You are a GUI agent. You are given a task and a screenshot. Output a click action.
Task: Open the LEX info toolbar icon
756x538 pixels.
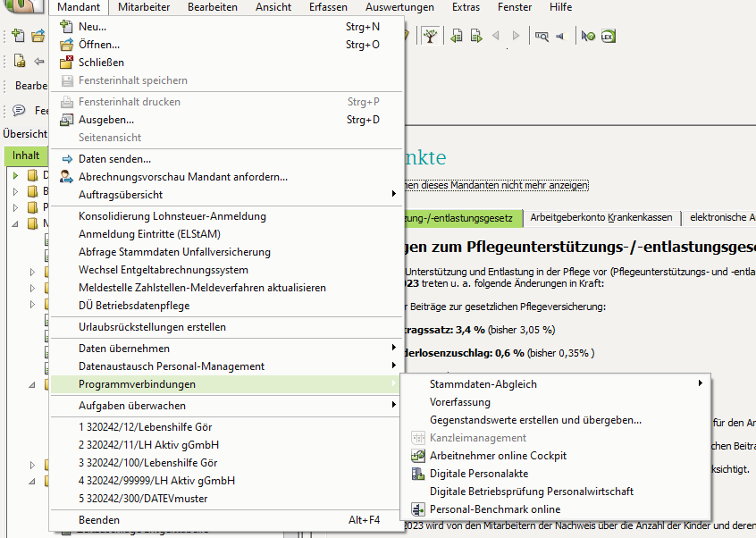click(x=608, y=36)
